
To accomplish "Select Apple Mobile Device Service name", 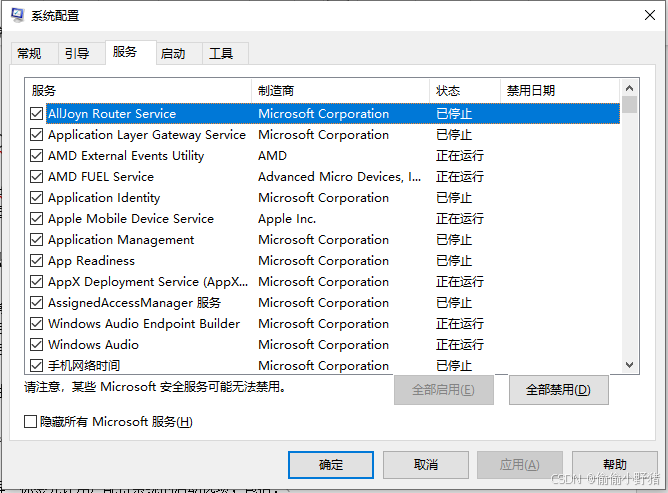I will coord(131,219).
